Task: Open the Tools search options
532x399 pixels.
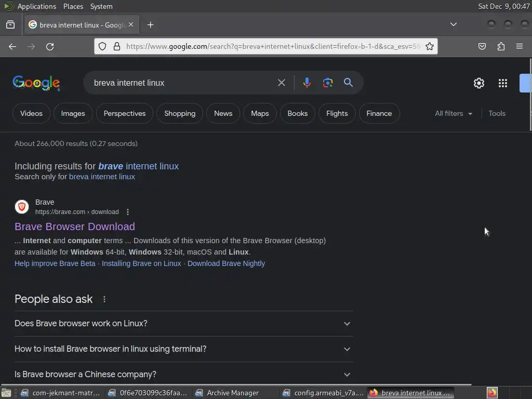Action: coord(497,114)
